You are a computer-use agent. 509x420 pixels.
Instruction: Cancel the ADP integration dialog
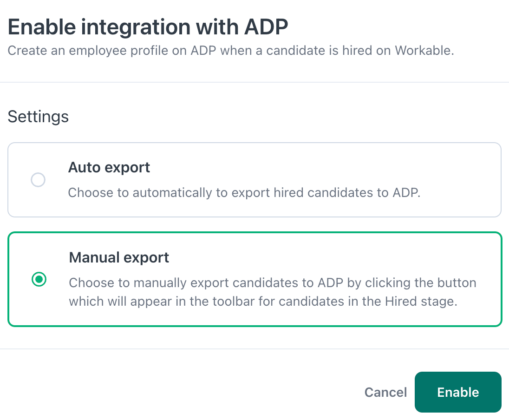(x=385, y=393)
